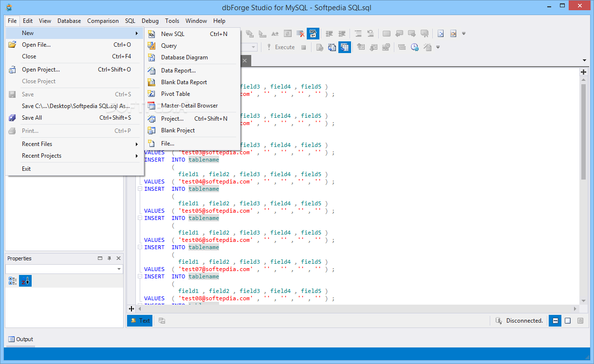Screen dimensions: 594x364
Task: Expand the Recent Files submenu
Action: click(74, 144)
